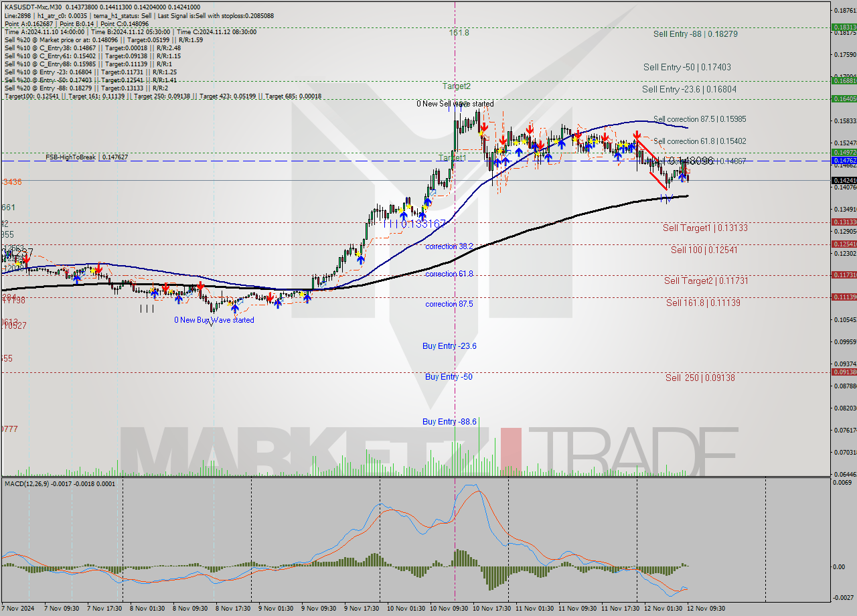Click the red 0.11731 price tag
The width and height of the screenshot is (857, 616).
(844, 275)
